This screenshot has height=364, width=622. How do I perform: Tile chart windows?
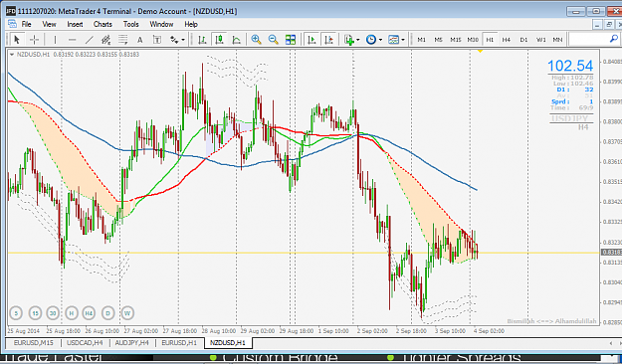(291, 39)
